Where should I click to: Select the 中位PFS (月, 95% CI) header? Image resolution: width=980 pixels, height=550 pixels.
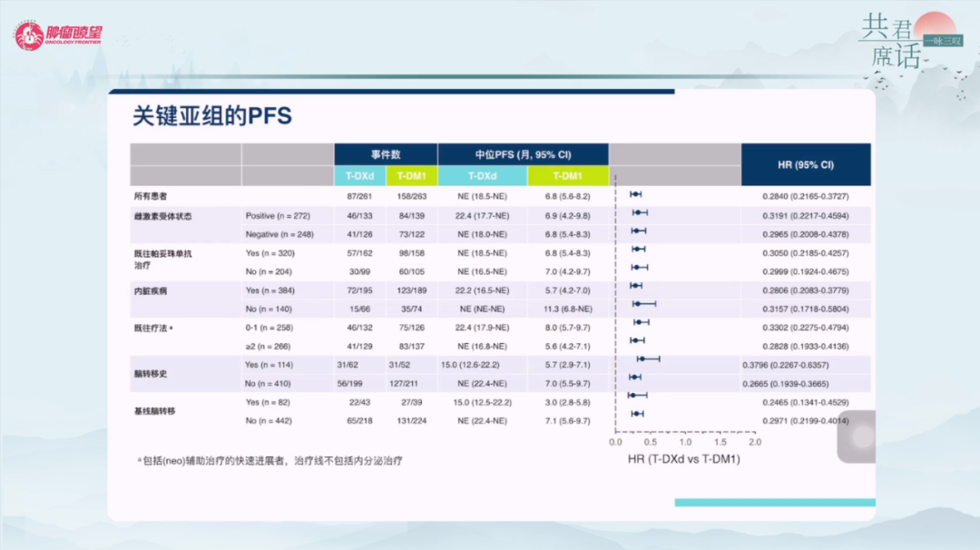(x=523, y=154)
